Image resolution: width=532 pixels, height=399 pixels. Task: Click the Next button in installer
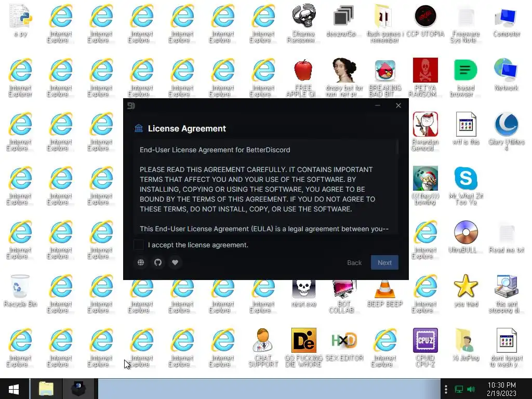tap(384, 262)
